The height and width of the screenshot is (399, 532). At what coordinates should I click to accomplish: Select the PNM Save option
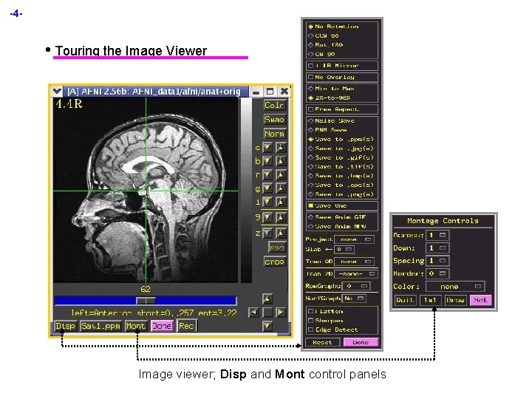point(327,130)
